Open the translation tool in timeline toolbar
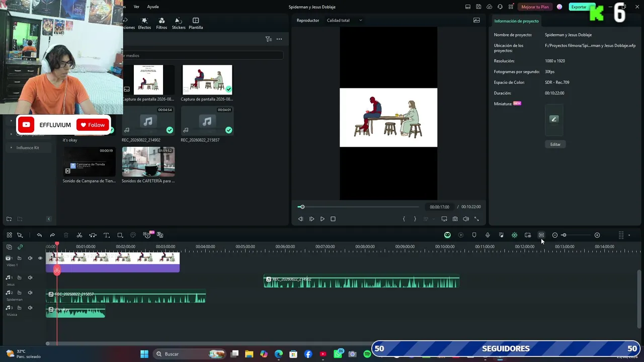The height and width of the screenshot is (362, 644). click(160, 235)
